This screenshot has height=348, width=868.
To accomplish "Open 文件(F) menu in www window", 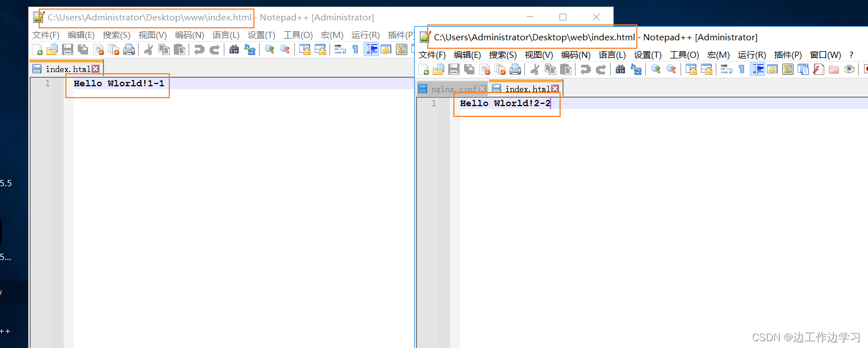I will 46,35.
